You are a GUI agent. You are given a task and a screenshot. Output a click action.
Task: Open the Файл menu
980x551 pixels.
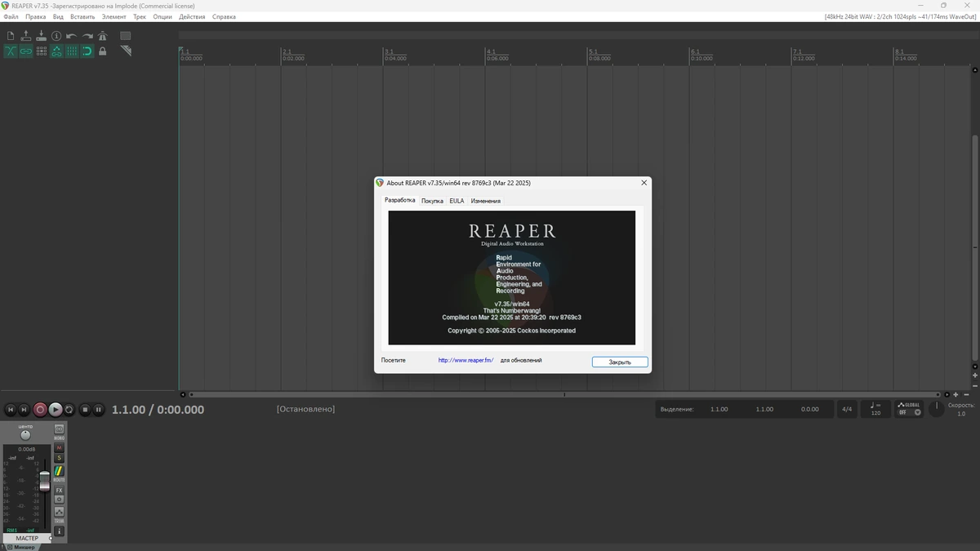(11, 16)
